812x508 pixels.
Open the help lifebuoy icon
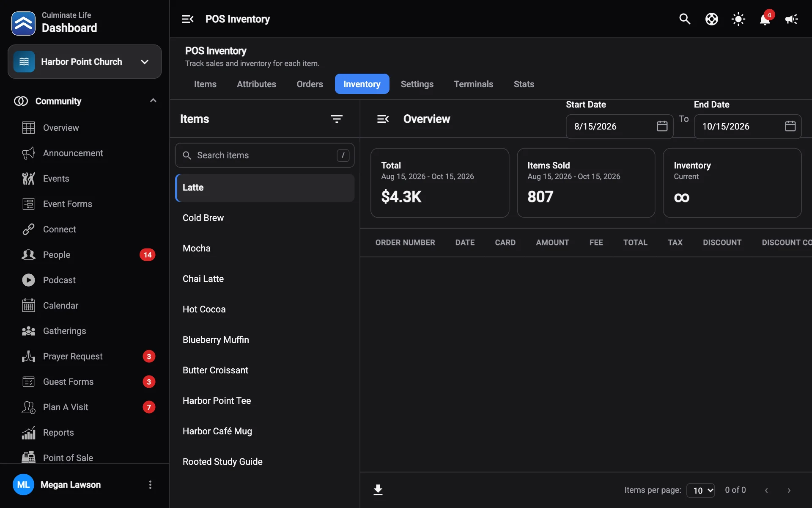(712, 19)
